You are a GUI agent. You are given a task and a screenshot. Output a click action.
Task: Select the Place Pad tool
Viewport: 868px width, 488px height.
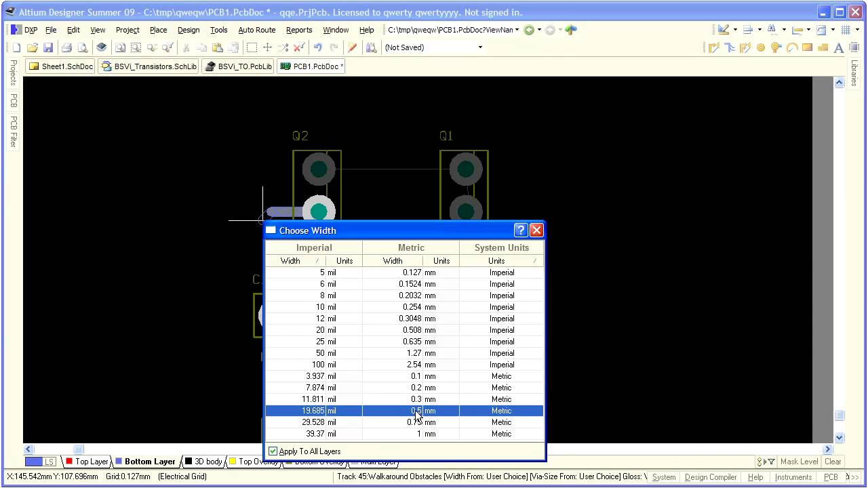[x=761, y=47]
